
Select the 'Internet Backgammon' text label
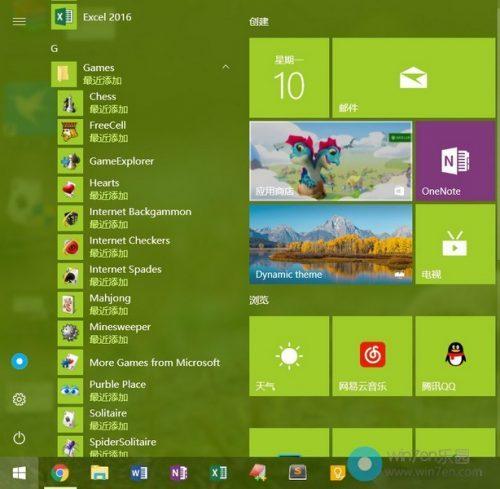140,212
